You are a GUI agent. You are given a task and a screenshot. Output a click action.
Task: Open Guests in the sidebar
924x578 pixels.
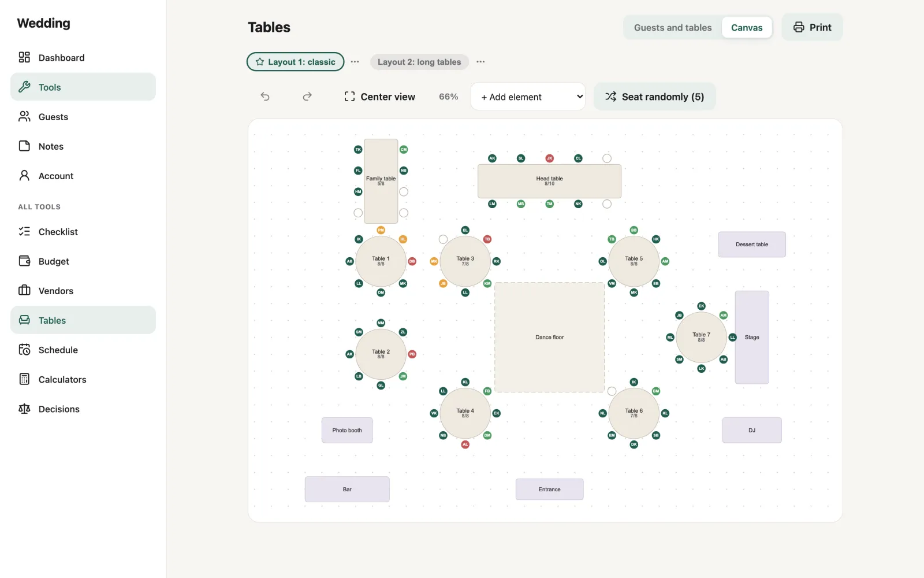point(83,117)
